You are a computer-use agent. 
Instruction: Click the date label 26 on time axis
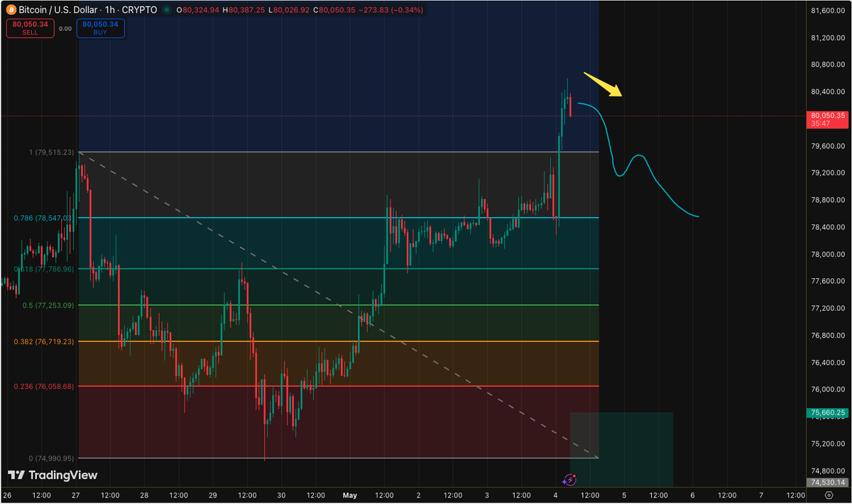click(x=8, y=494)
